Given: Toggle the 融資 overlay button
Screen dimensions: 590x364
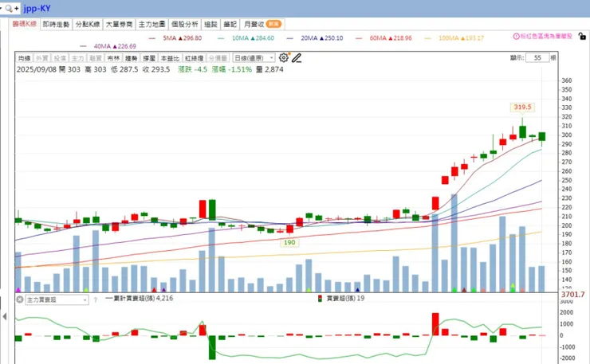Looking at the screenshot, I should coord(95,58).
